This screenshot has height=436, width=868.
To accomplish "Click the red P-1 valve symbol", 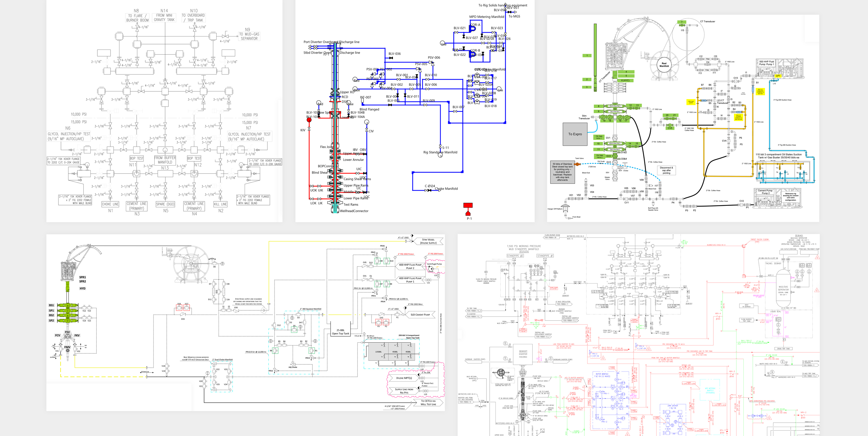I will point(468,209).
